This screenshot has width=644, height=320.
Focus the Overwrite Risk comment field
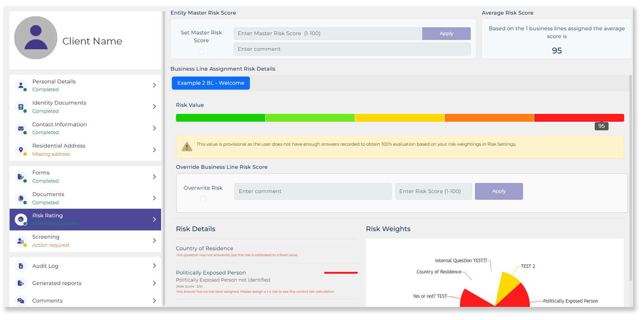(x=313, y=191)
